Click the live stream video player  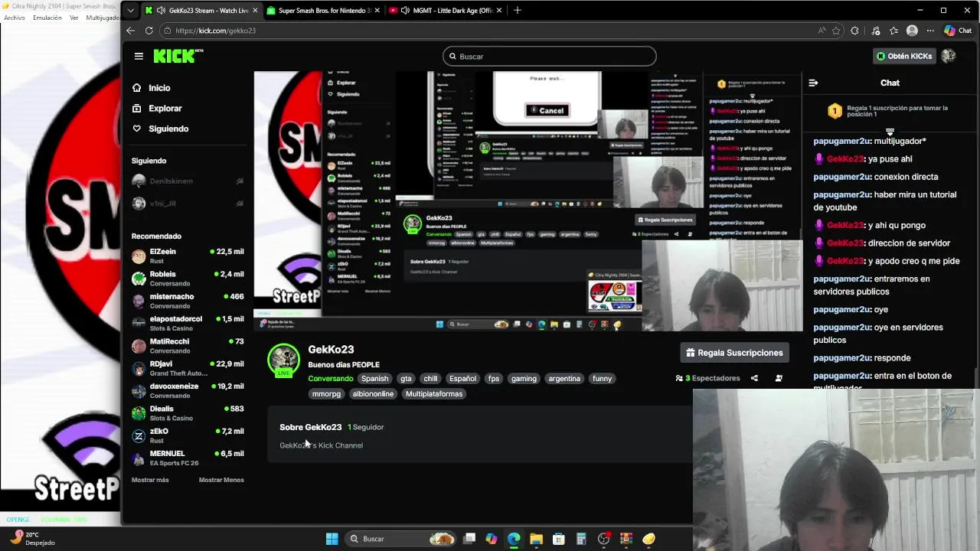pos(528,201)
